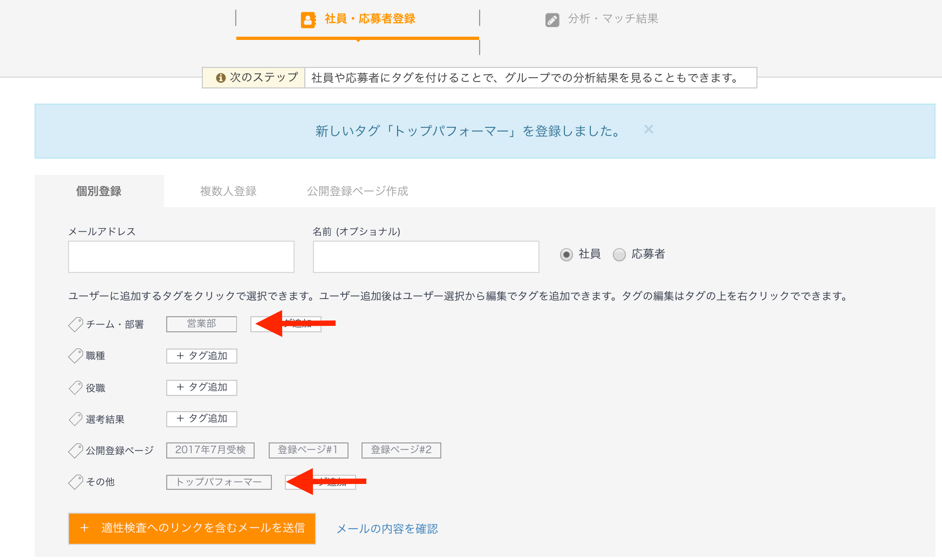Click the tag icon beside チーム・部署

pos(76,324)
